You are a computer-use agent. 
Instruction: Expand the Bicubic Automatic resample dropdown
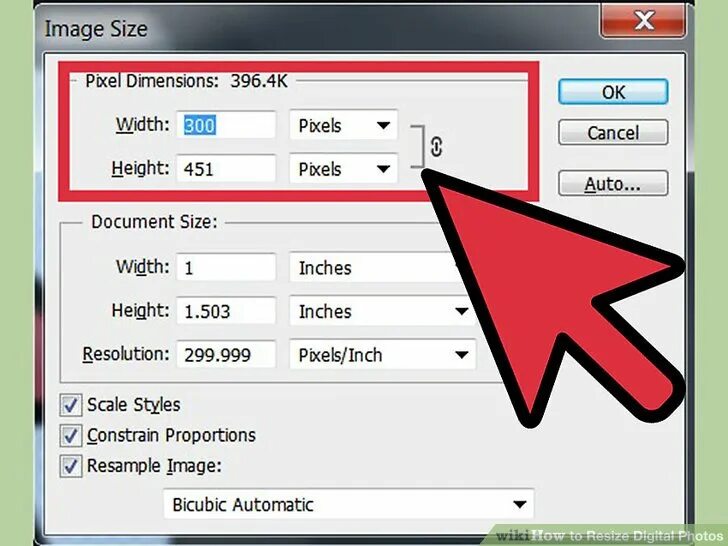pos(348,504)
